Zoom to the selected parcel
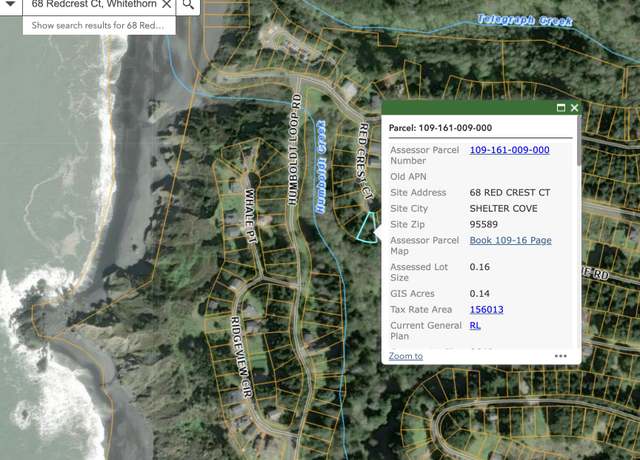This screenshot has width=640, height=460. click(405, 356)
